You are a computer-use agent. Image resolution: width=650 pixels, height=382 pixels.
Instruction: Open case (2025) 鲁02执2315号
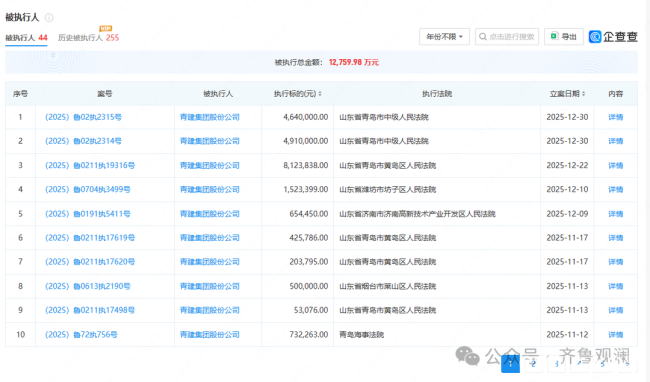point(83,117)
